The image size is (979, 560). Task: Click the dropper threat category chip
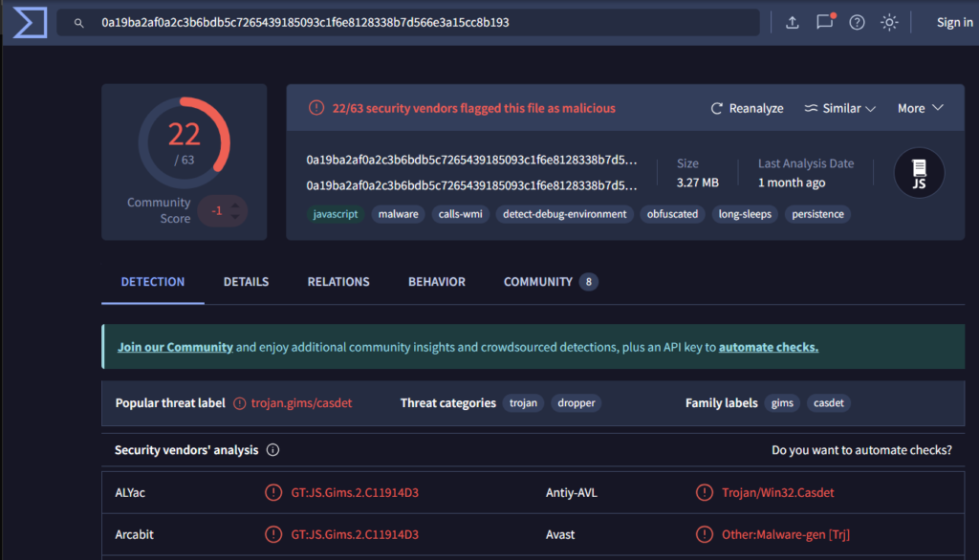[577, 403]
